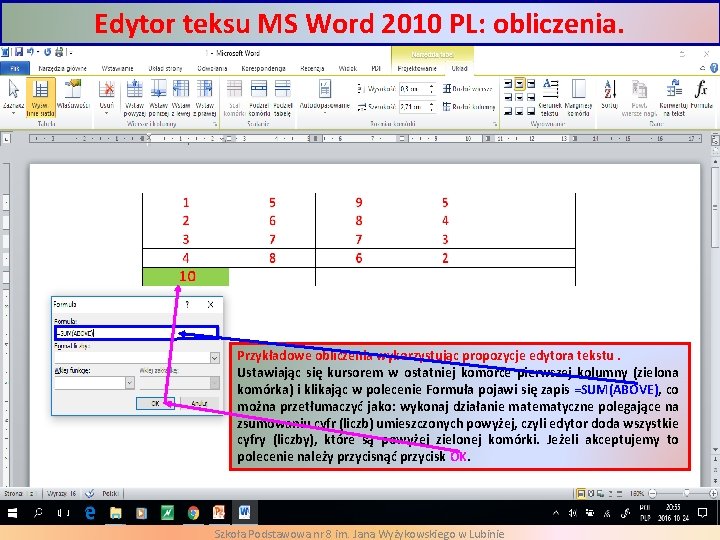The width and height of the screenshot is (720, 540).
Task: Click the Zaznacz selection arrow tool
Action: click(13, 96)
